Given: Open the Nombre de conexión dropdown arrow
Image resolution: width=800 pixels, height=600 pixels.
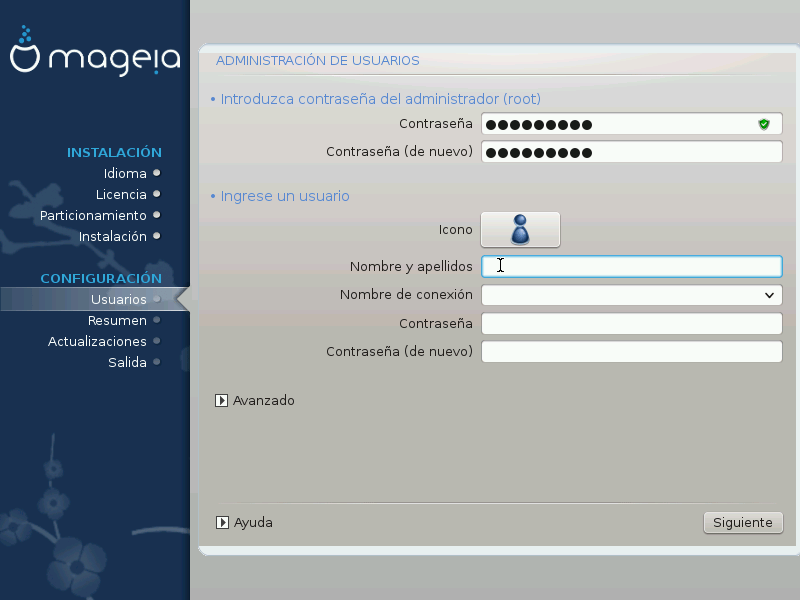Looking at the screenshot, I should click(769, 295).
